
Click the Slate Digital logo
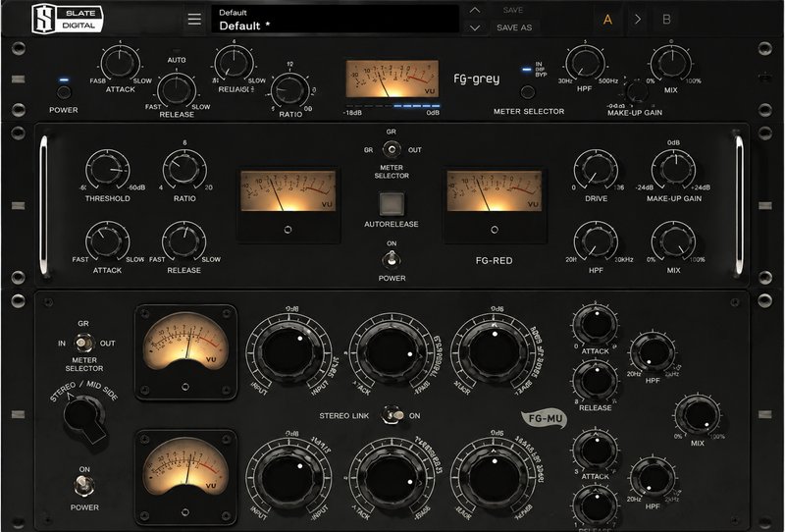tap(67, 19)
